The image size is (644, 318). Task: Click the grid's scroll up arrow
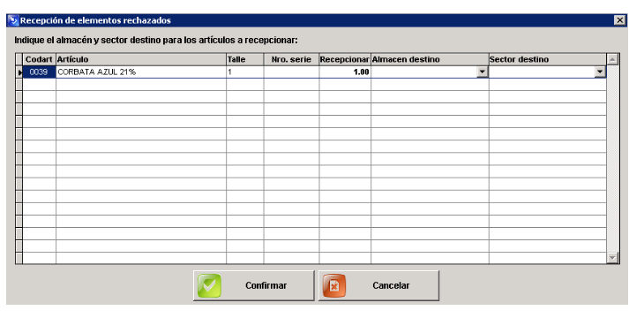point(612,60)
